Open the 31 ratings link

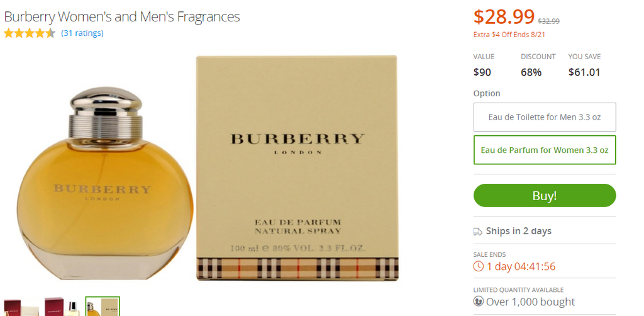82,33
